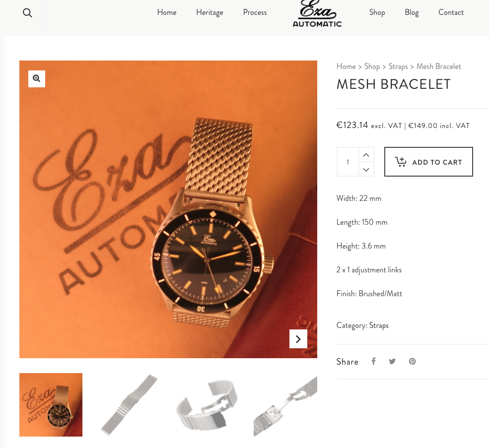Select the flat mesh strap thumbnail
The height and width of the screenshot is (448, 489).
129,405
